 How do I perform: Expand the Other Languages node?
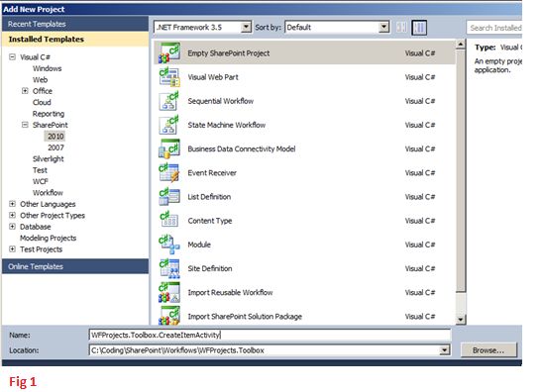(x=13, y=204)
